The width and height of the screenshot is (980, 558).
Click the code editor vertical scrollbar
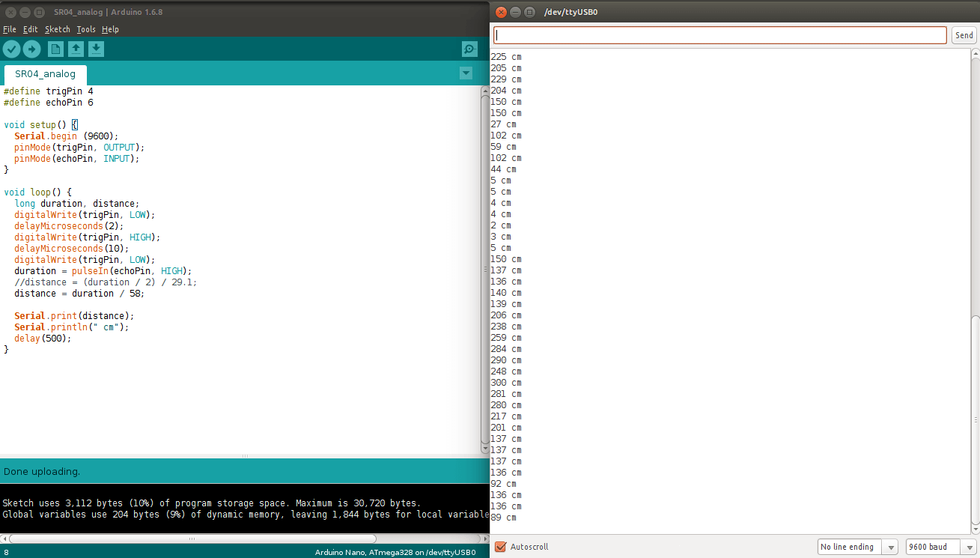tap(485, 270)
